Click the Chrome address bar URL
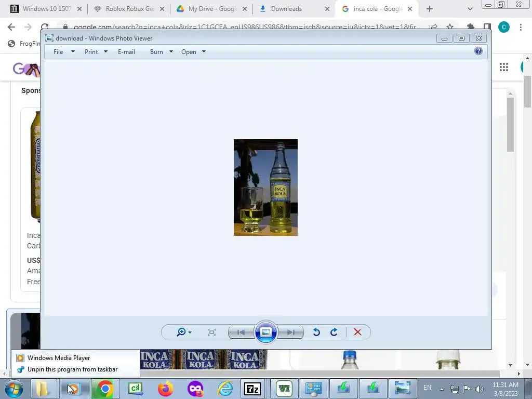532x399 pixels. click(244, 27)
